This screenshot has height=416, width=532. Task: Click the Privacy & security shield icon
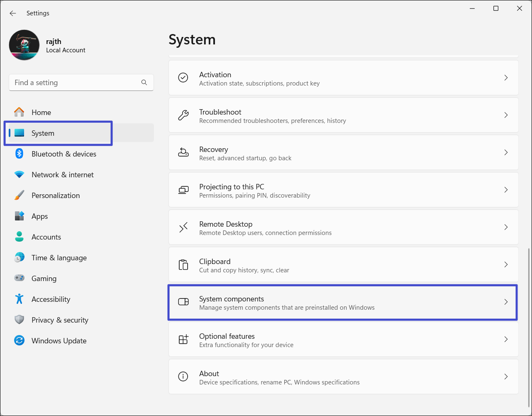tap(19, 320)
